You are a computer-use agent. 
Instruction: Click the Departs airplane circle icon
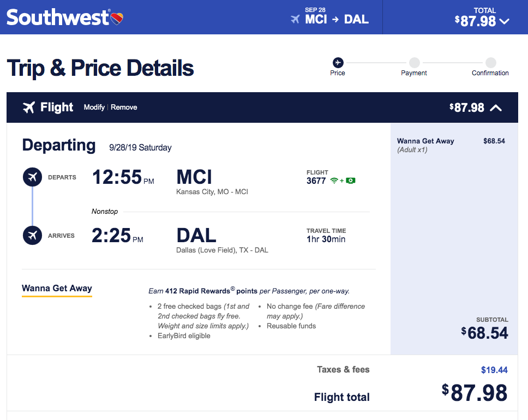pyautogui.click(x=32, y=177)
